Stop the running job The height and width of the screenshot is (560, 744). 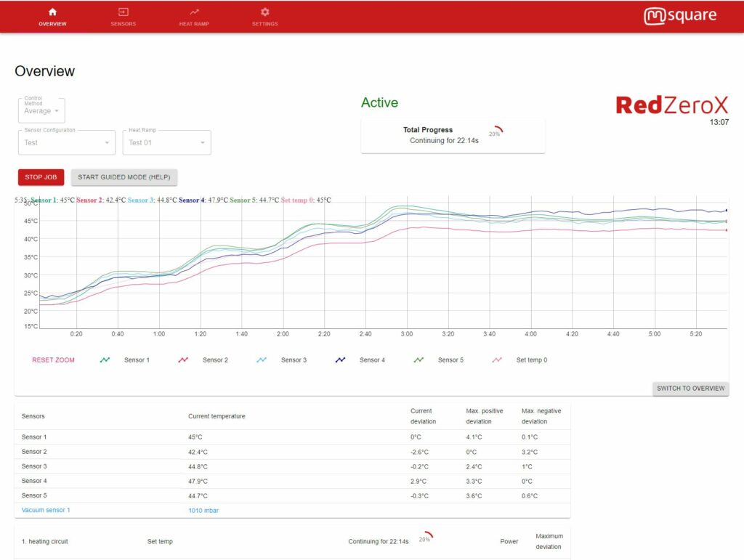click(41, 177)
